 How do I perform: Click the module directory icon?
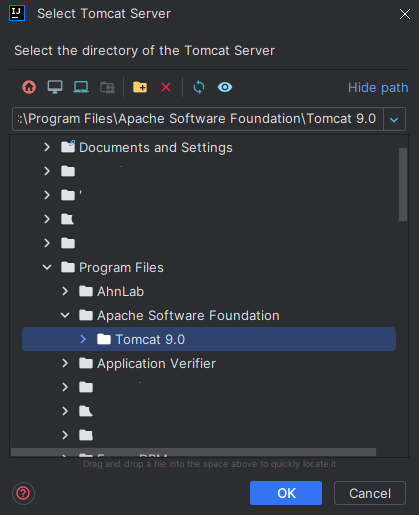pyautogui.click(x=107, y=88)
